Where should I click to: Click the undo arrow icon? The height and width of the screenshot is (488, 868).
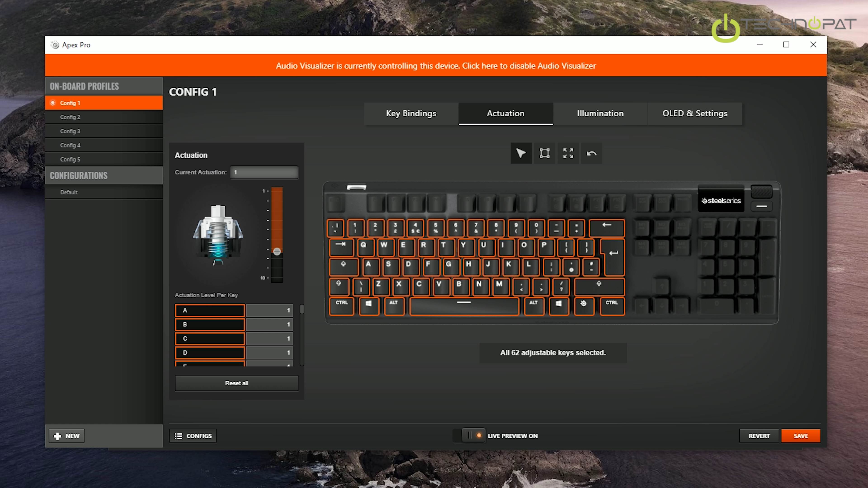click(x=591, y=153)
